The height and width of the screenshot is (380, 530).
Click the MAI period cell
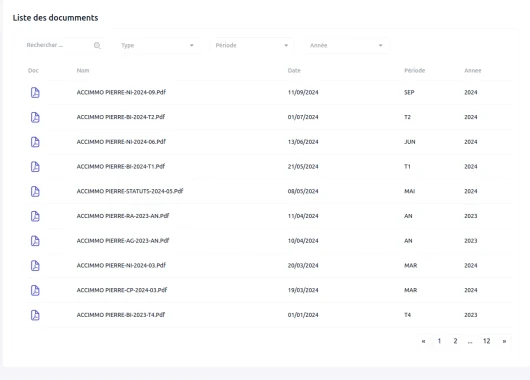point(410,191)
